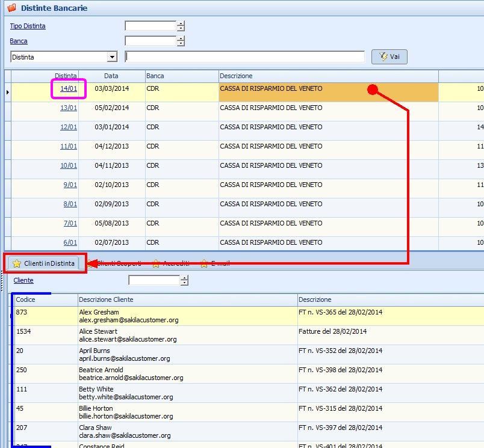Click the Tipo Distinta stepper arrows
The height and width of the screenshot is (448, 484).
coord(181,26)
